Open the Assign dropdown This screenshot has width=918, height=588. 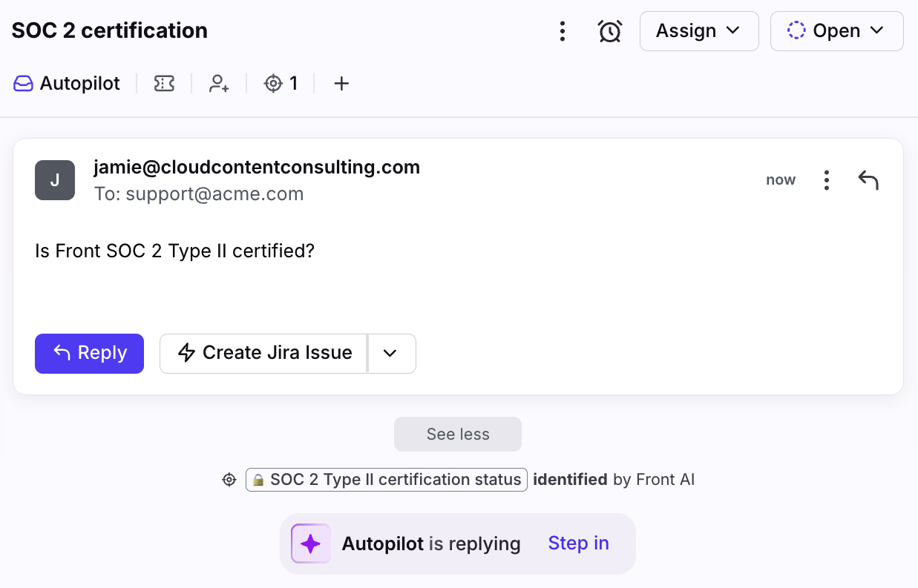click(698, 31)
